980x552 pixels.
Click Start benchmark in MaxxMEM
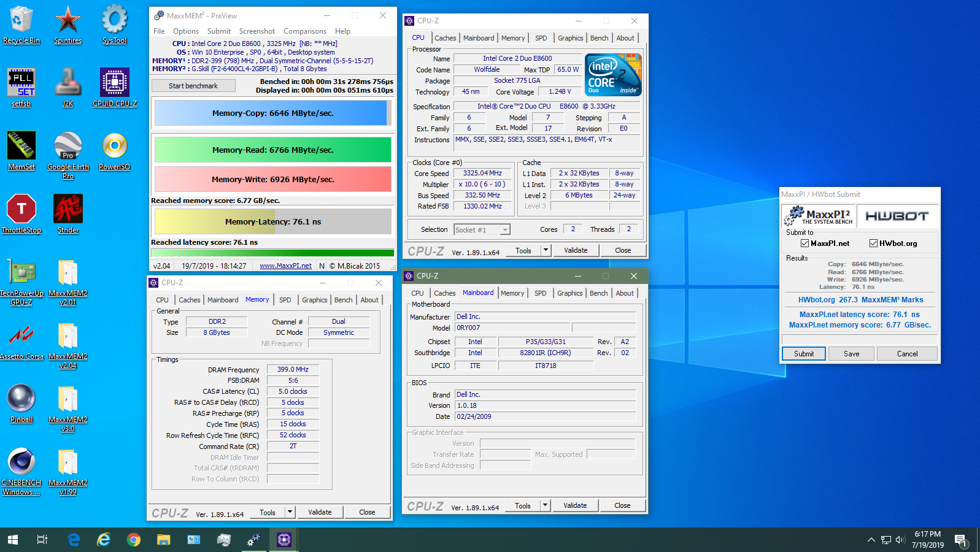[193, 86]
